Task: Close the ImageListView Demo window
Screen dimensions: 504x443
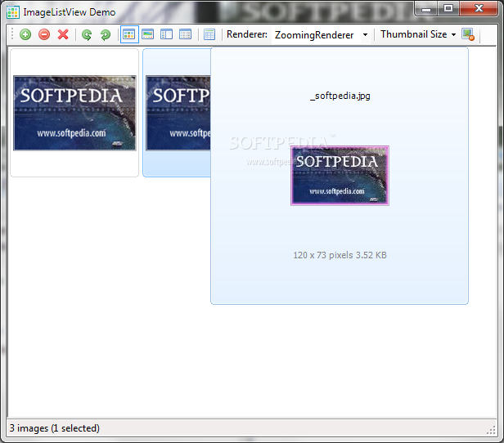Action: tap(479, 9)
